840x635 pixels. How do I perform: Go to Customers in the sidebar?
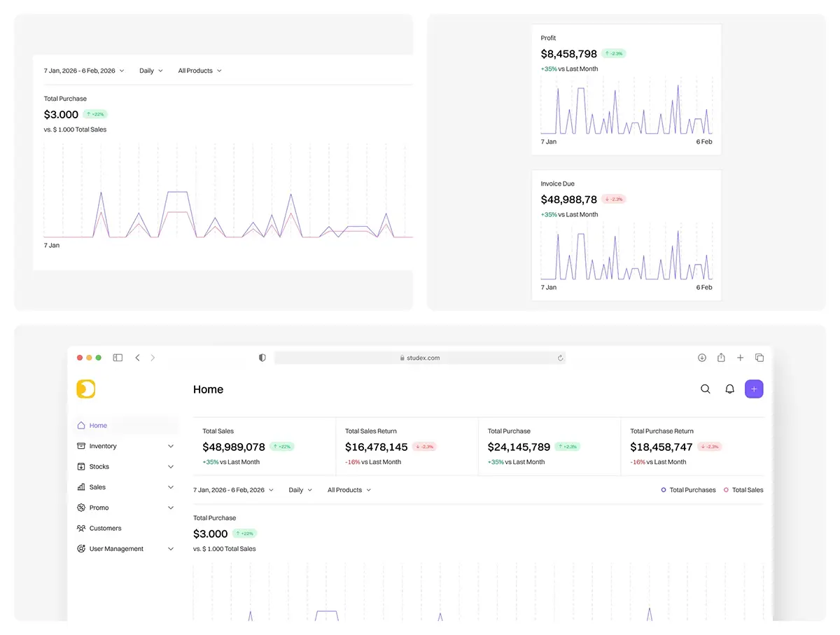(105, 529)
